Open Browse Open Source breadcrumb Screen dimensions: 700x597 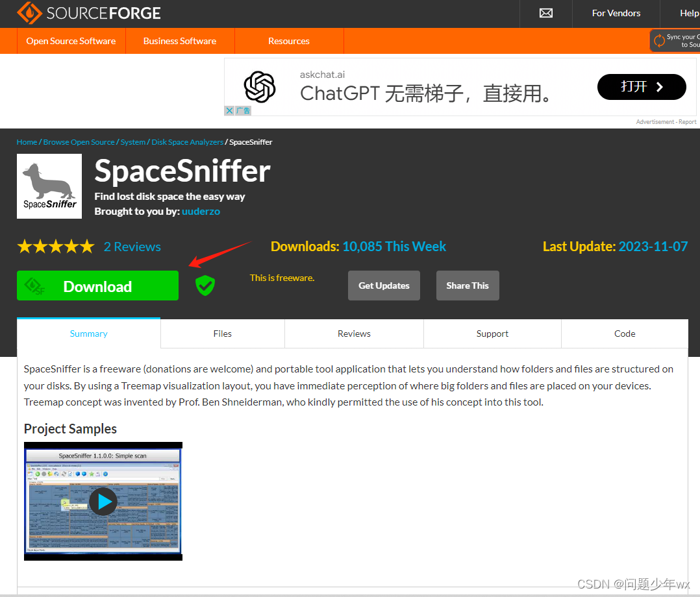(x=79, y=142)
